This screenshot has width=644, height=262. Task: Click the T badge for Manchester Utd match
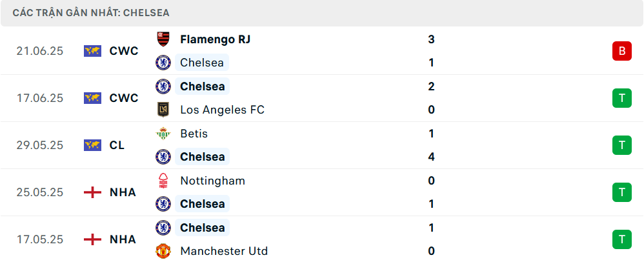tap(622, 239)
